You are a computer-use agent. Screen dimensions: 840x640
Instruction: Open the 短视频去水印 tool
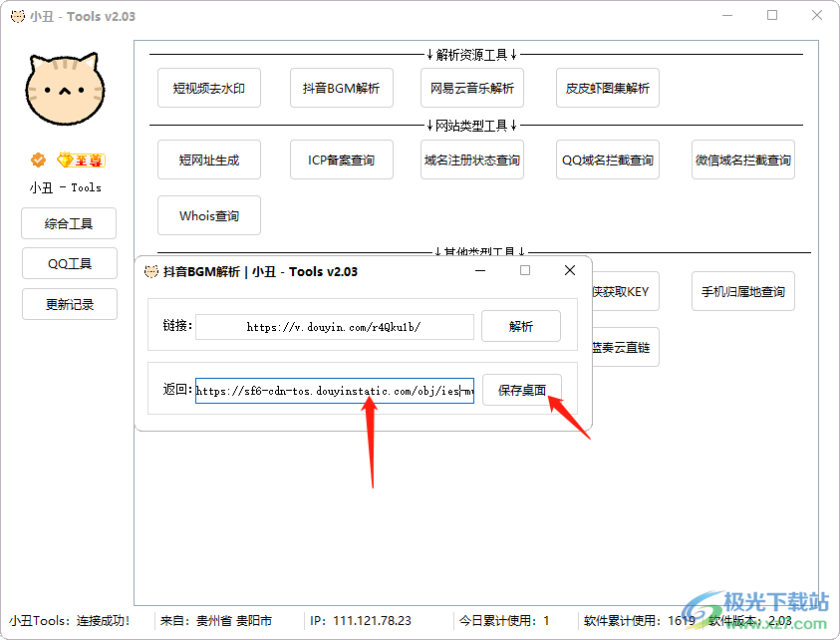tap(209, 88)
